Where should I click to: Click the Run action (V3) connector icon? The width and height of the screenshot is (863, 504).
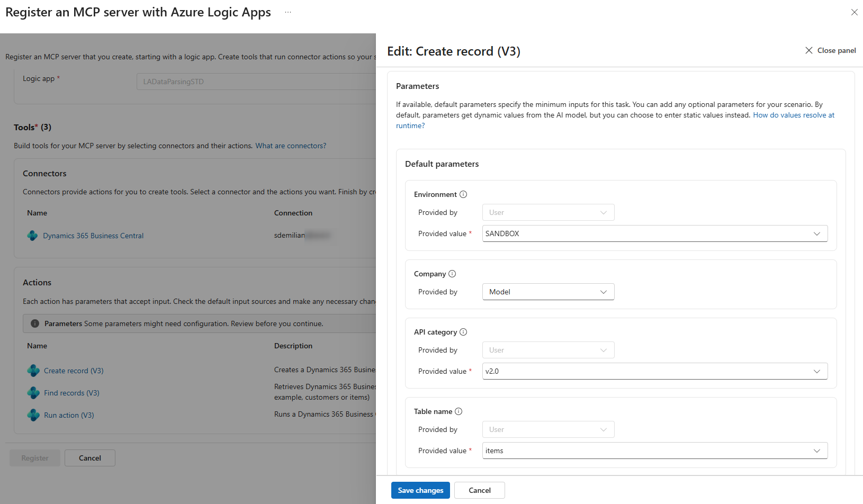(x=33, y=415)
